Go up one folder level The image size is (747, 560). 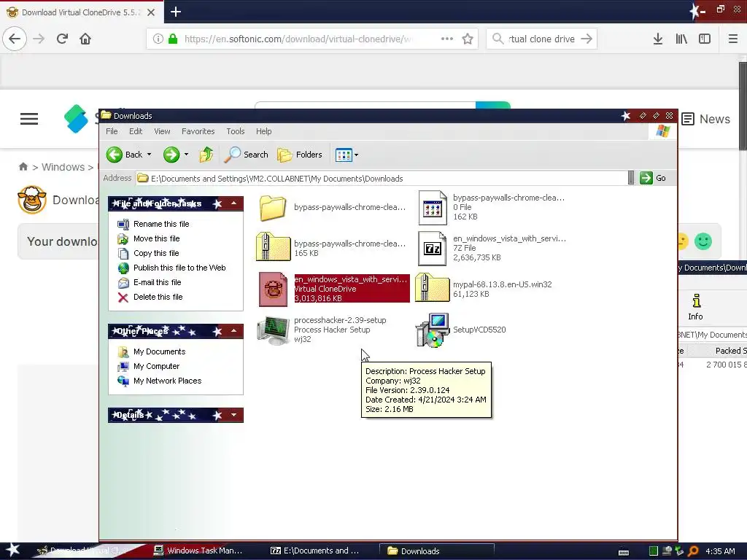(x=206, y=155)
